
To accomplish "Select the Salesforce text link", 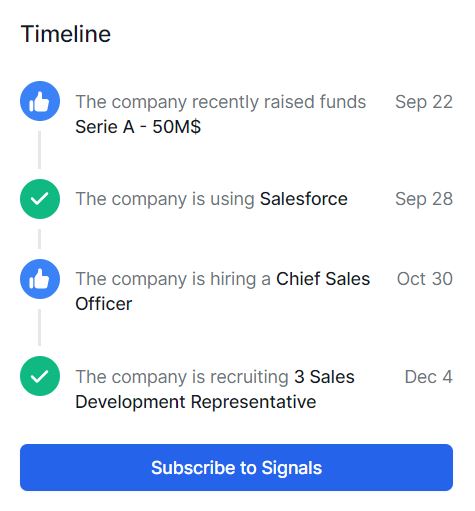I will coord(304,199).
